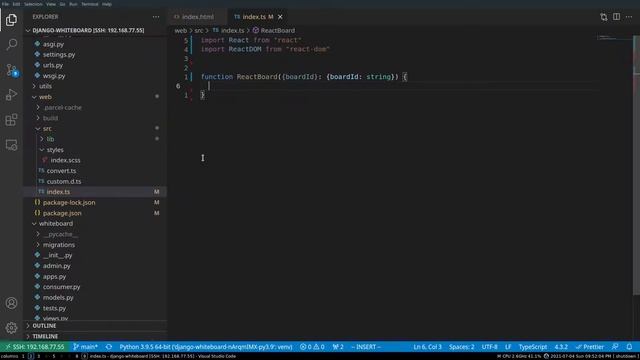Select language mode TypeScript

pos(533,347)
